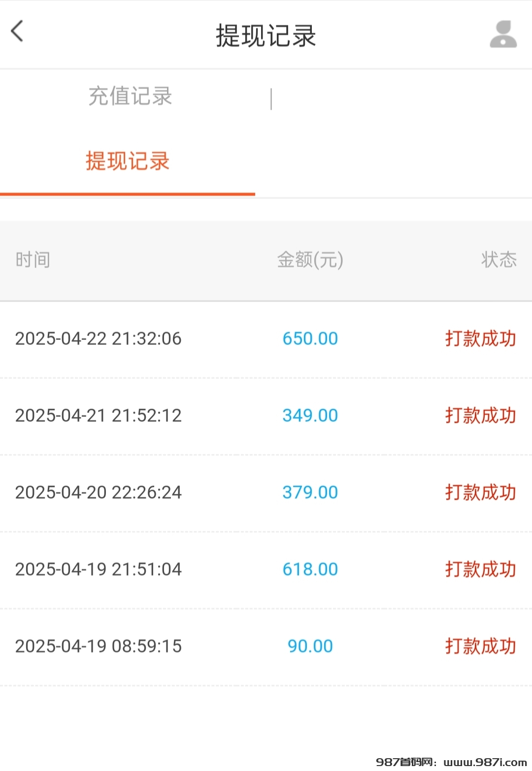
Task: Click the 时间 column header
Action: click(33, 260)
